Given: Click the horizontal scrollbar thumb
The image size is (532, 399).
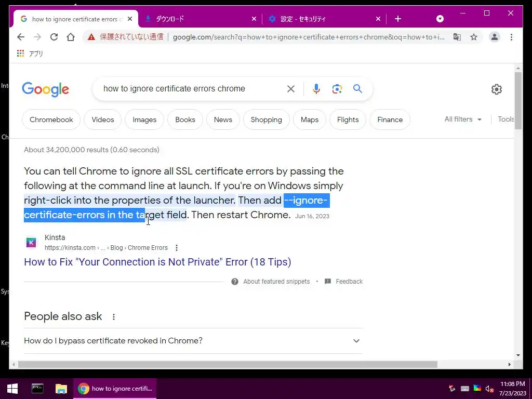Looking at the screenshot, I should pyautogui.click(x=228, y=365).
